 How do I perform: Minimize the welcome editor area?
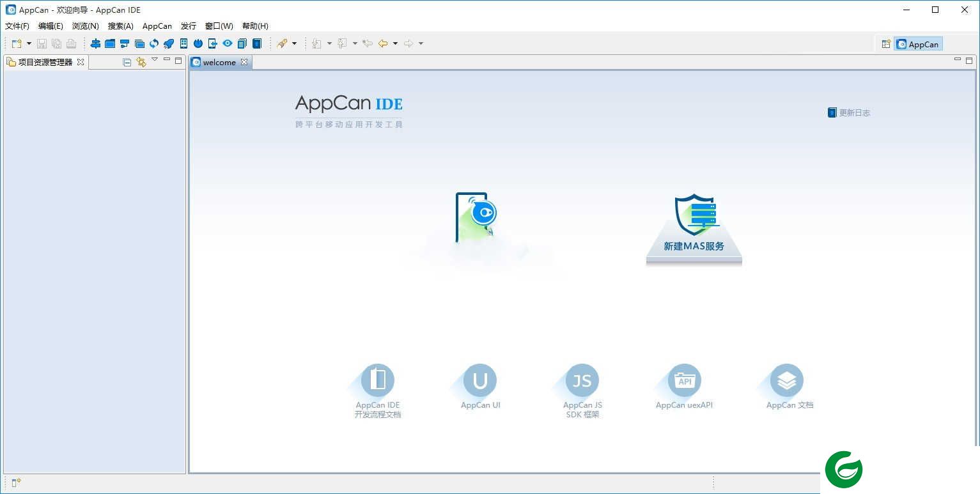tap(958, 59)
